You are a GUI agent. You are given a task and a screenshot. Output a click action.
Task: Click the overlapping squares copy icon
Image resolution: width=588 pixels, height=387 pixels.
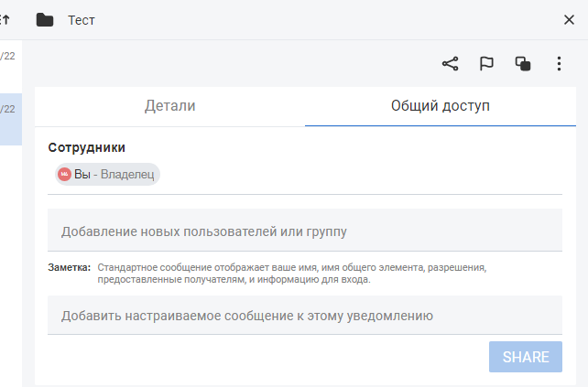pyautogui.click(x=523, y=64)
